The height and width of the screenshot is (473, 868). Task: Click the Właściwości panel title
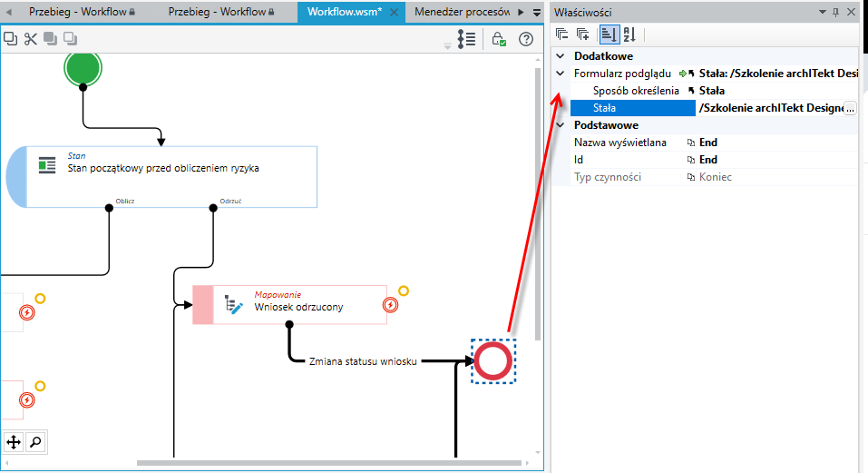click(x=583, y=12)
